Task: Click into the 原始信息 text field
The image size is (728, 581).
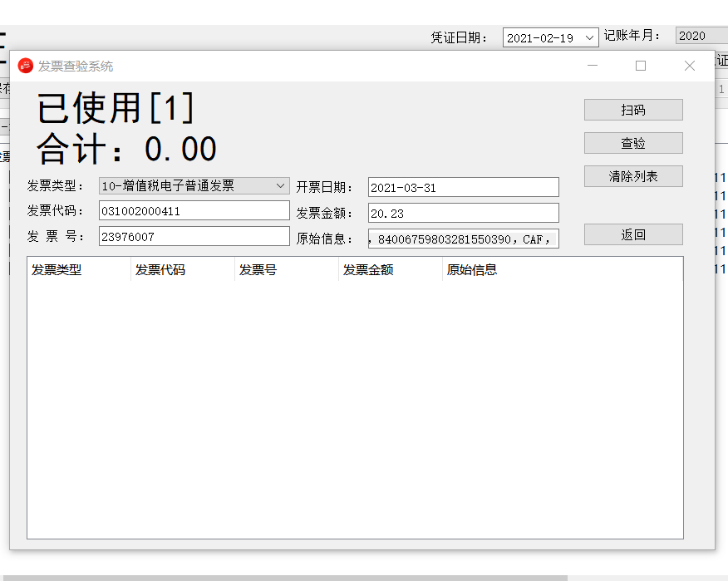Action: click(463, 239)
